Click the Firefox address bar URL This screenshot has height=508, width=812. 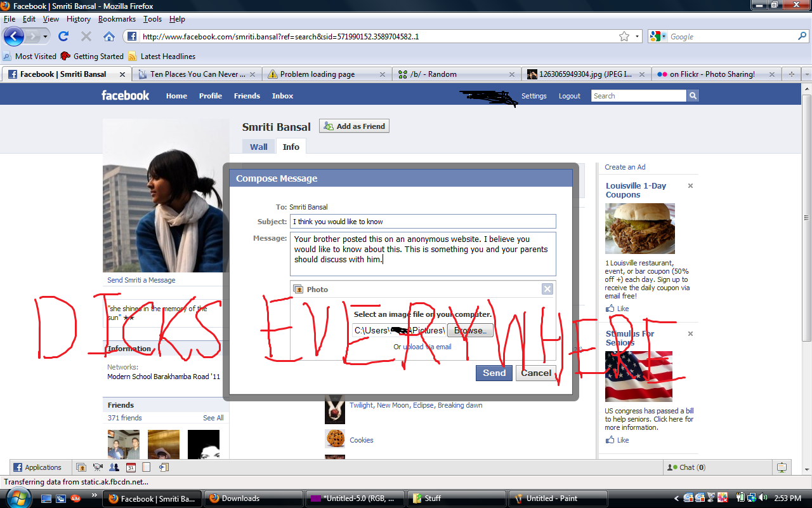(280, 36)
